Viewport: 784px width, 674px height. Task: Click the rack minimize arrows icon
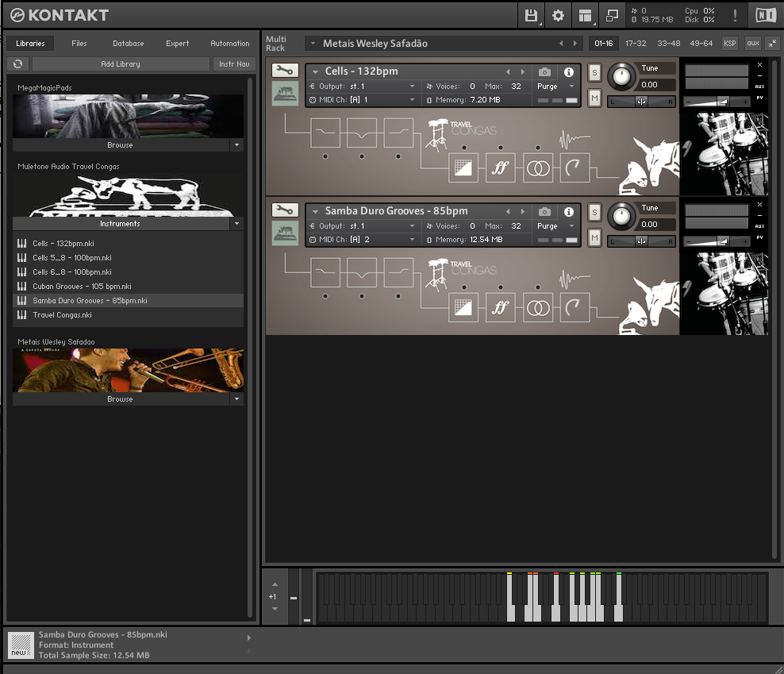click(773, 44)
